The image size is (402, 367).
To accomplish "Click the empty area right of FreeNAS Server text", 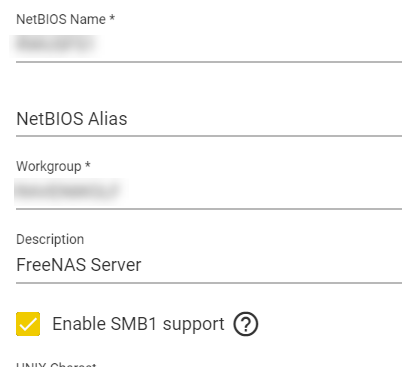I will pyautogui.click(x=272, y=265).
